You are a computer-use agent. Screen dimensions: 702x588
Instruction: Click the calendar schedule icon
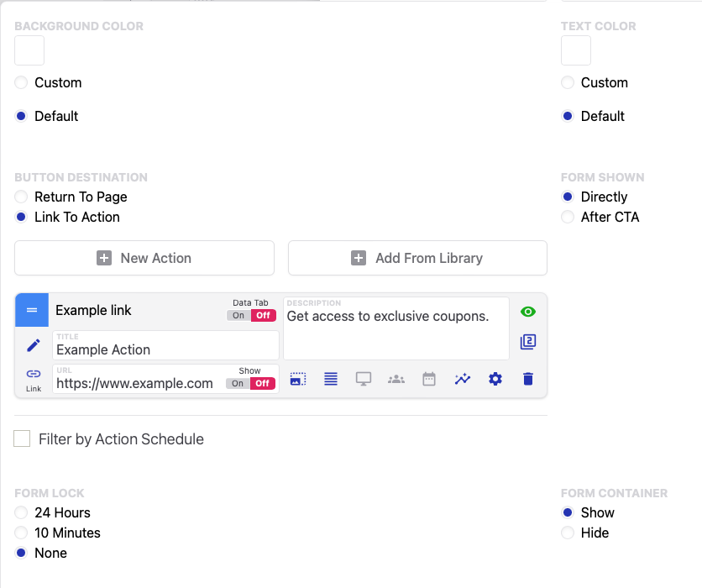[x=429, y=379]
